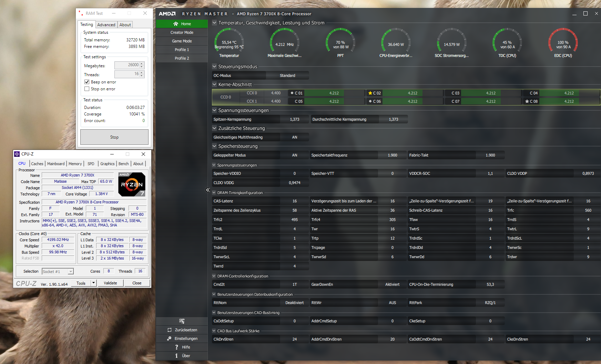Collapse the Temperatur, Geschwindigkeit section

(214, 23)
